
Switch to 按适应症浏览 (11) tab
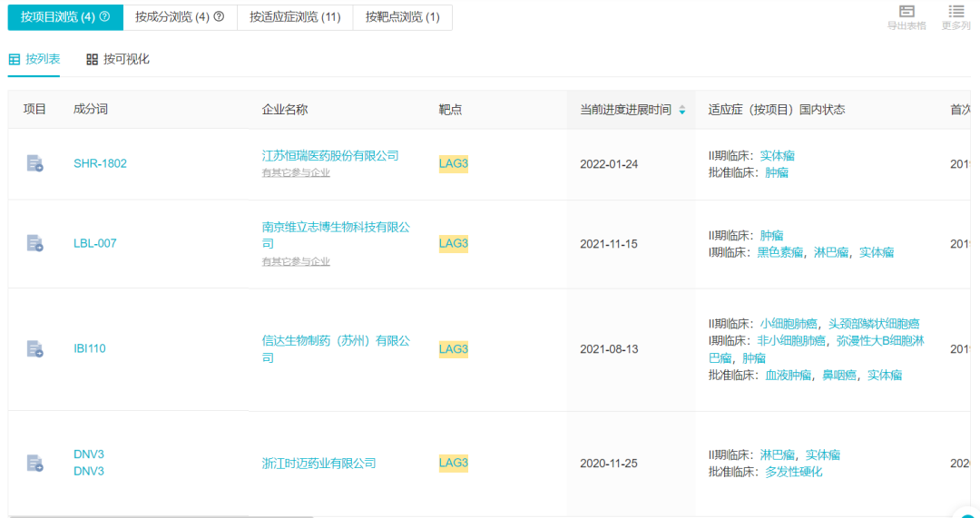[295, 16]
